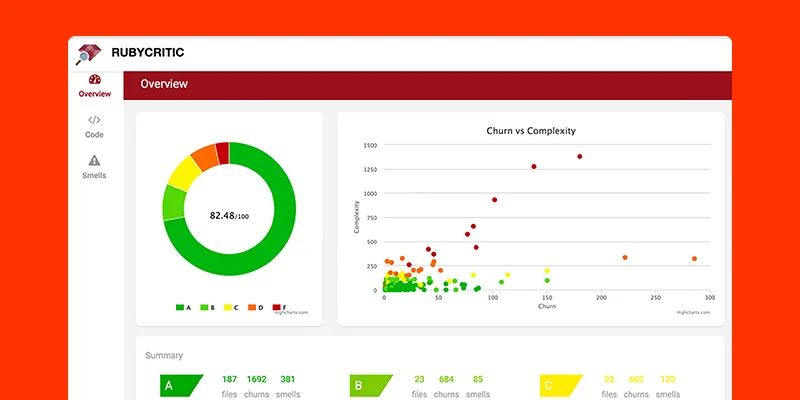The image size is (800, 400).
Task: Toggle legend item A in donut chart
Action: point(183,308)
